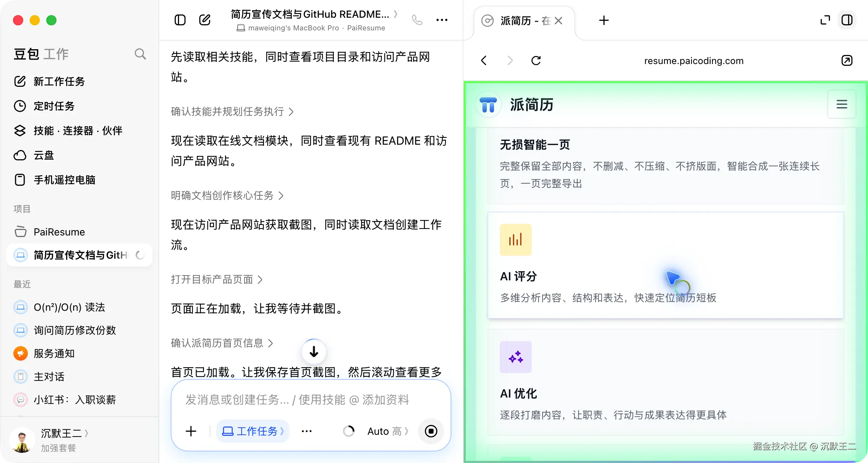Click the AI 评分 chart icon
This screenshot has width=868, height=463.
coord(516,240)
